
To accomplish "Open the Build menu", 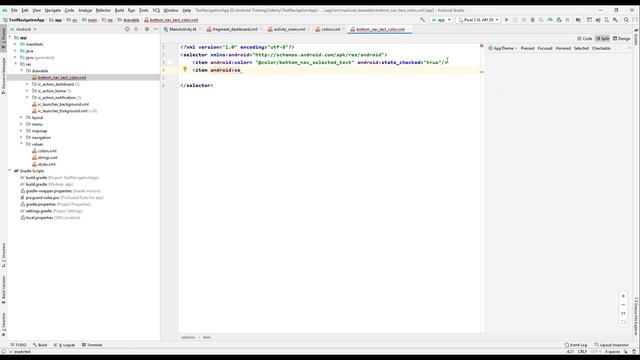I will pos(119,10).
